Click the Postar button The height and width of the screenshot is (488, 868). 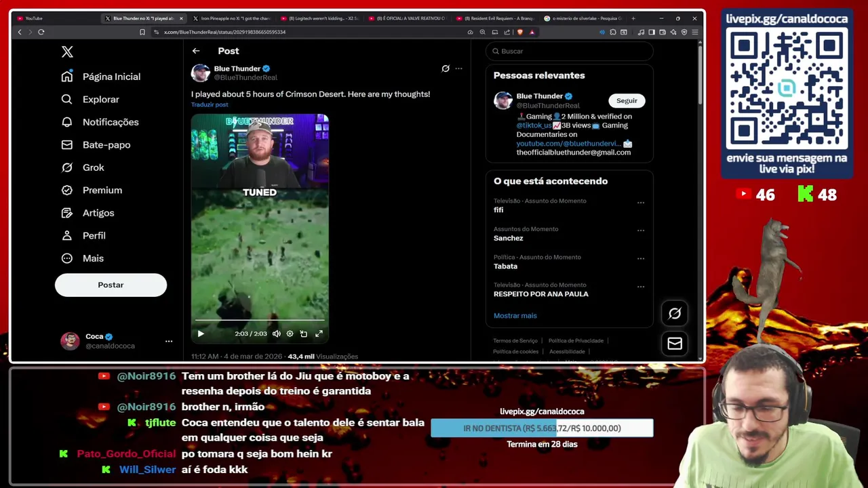pos(111,285)
